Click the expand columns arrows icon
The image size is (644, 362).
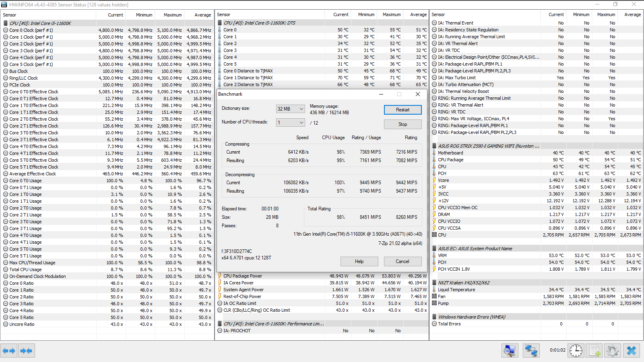click(x=9, y=351)
